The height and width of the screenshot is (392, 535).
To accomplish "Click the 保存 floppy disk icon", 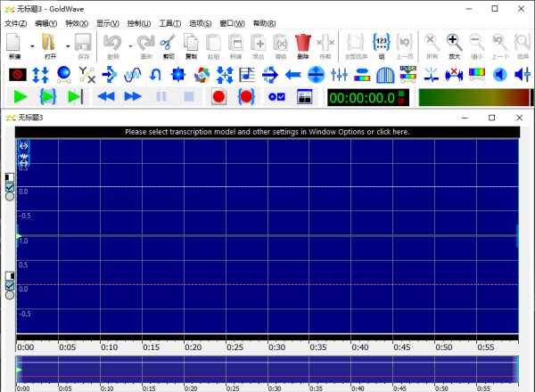I will [x=83, y=43].
